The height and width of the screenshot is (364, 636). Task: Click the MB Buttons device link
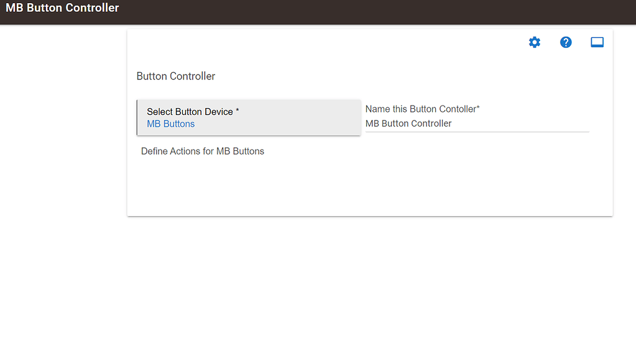(171, 124)
